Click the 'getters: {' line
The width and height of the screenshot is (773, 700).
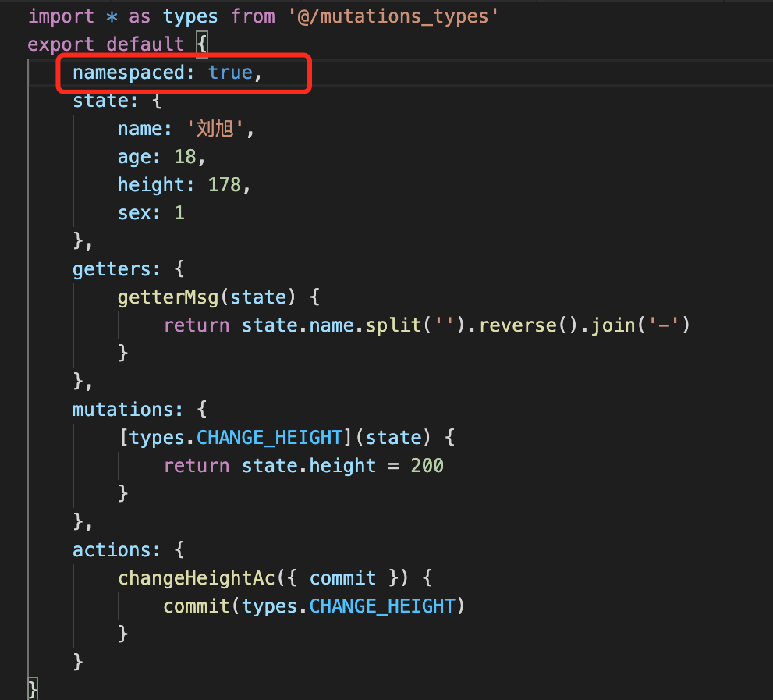pos(129,269)
